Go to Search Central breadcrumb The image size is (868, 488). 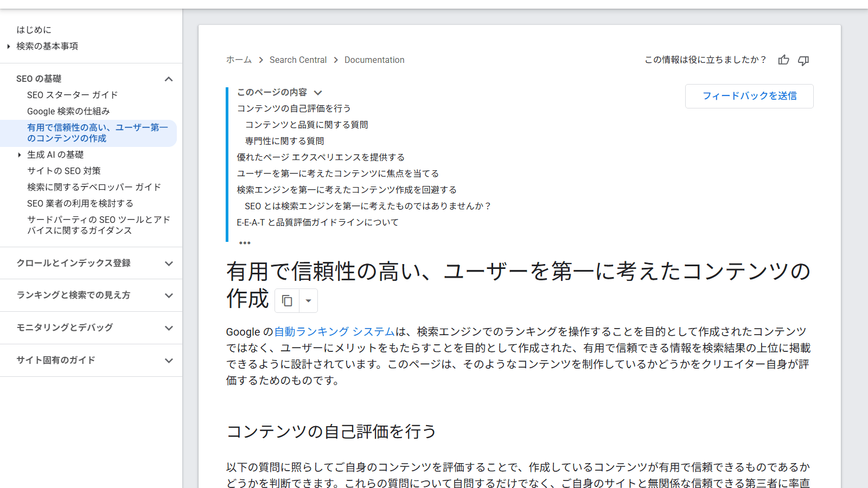298,60
